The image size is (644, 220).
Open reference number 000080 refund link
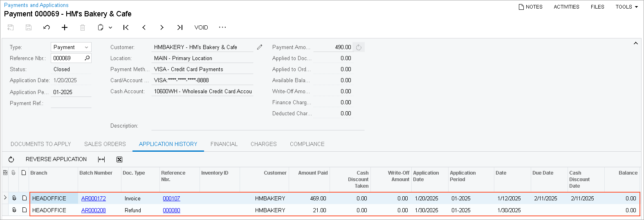[x=171, y=210]
